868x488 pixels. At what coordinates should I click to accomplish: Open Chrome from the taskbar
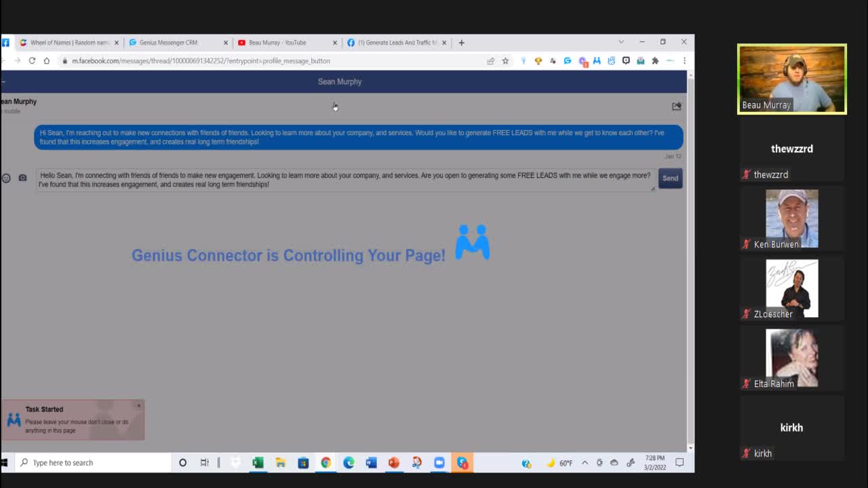tap(326, 463)
